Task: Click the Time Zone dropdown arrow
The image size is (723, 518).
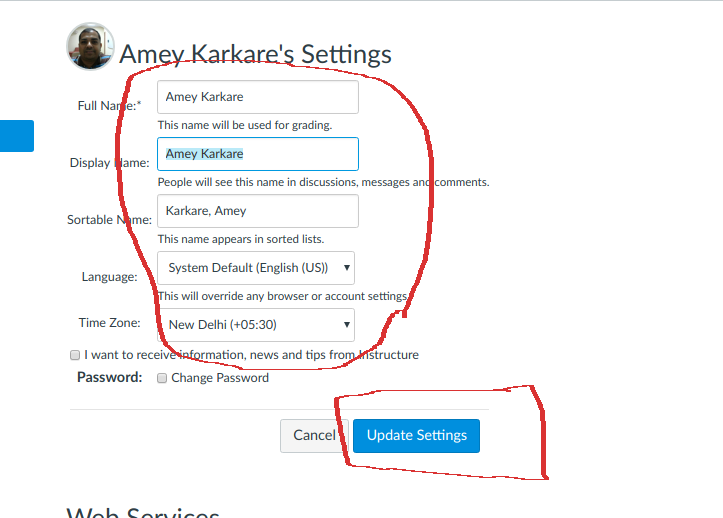Action: (x=347, y=325)
